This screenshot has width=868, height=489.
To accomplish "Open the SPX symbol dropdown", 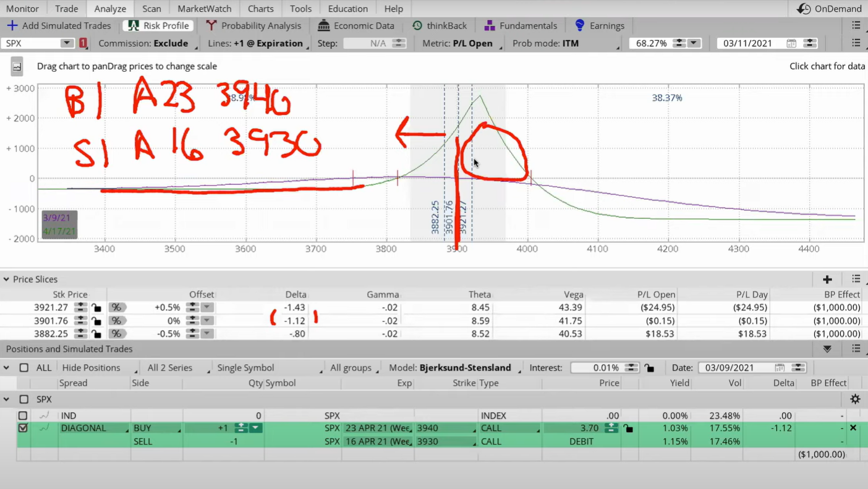I will tap(66, 43).
